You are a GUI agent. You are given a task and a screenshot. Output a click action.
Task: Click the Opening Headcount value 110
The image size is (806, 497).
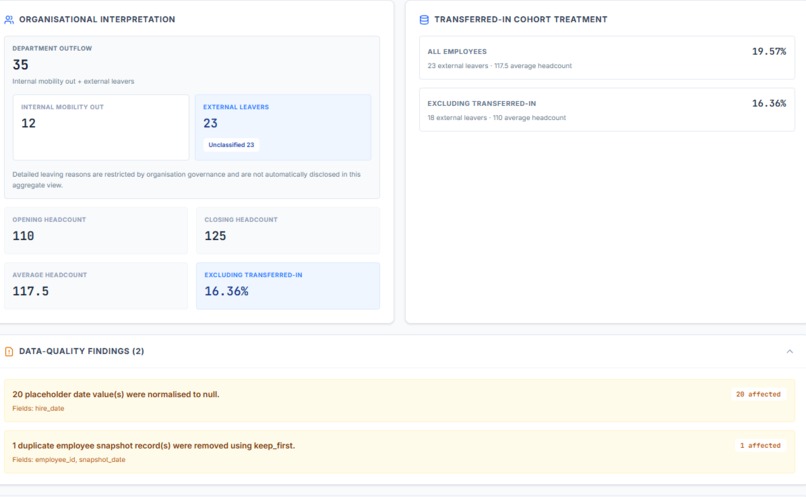(23, 236)
